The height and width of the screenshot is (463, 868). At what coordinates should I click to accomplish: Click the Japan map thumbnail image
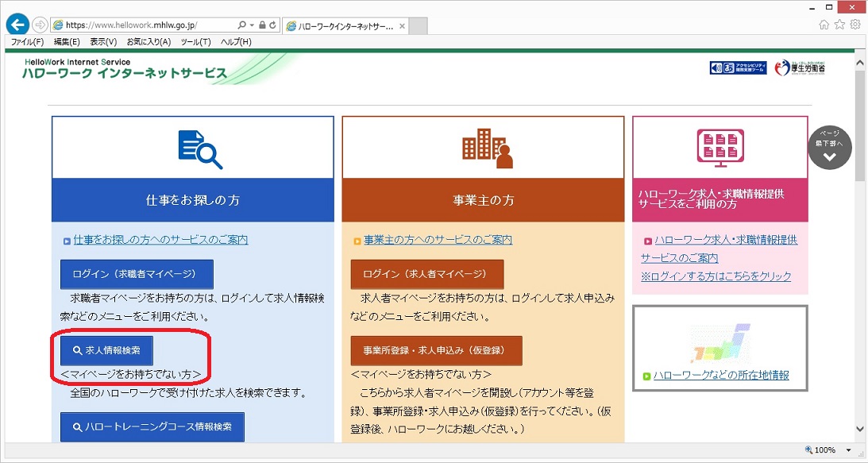point(719,342)
